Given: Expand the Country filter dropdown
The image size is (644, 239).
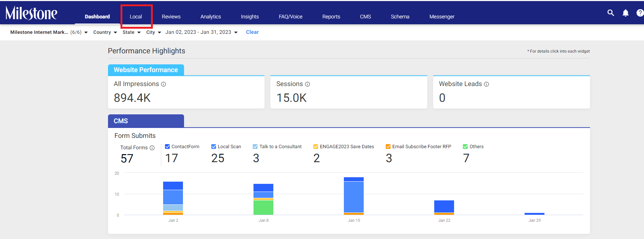Looking at the screenshot, I should click(x=105, y=32).
